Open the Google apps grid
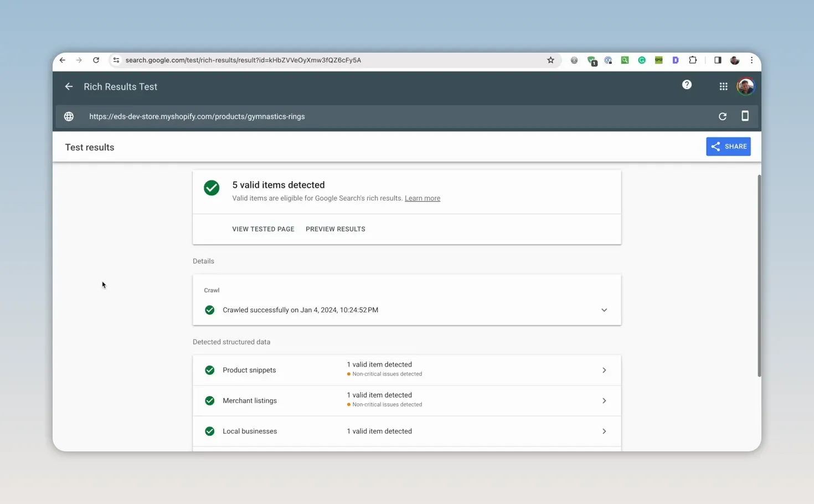Image resolution: width=814 pixels, height=504 pixels. pyautogui.click(x=723, y=86)
